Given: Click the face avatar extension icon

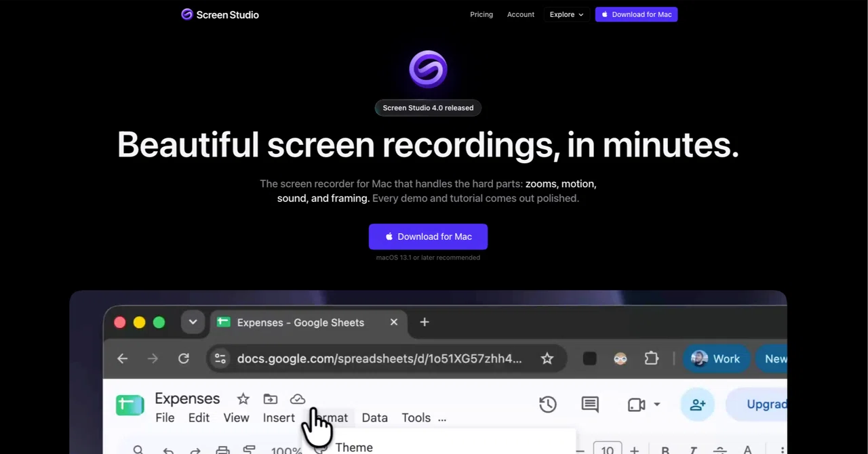Looking at the screenshot, I should (620, 358).
